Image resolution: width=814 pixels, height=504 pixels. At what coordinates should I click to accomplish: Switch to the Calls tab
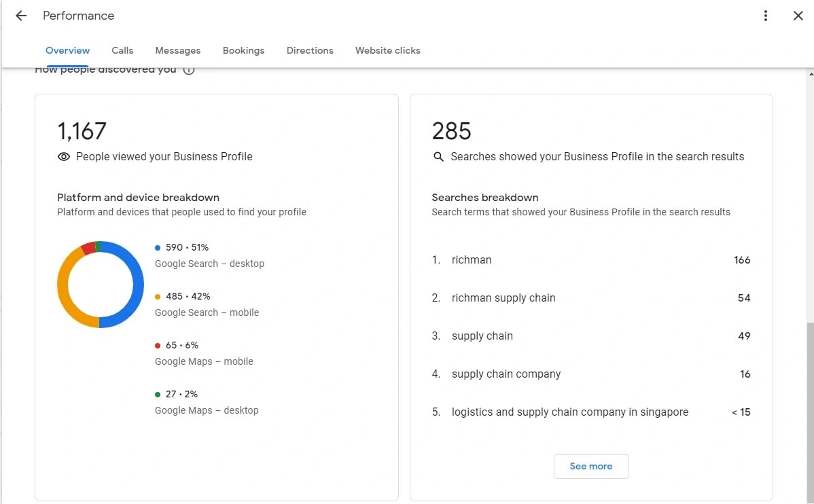[x=122, y=50]
